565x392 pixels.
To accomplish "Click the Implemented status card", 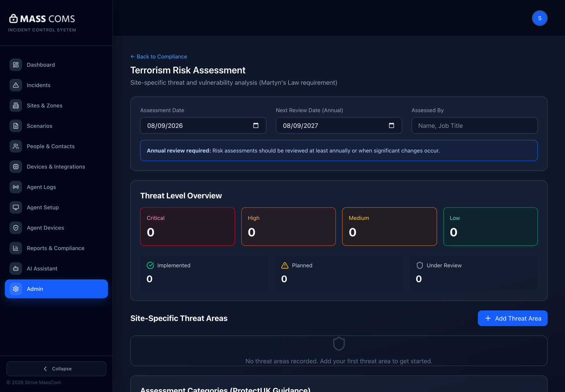I will [x=204, y=273].
